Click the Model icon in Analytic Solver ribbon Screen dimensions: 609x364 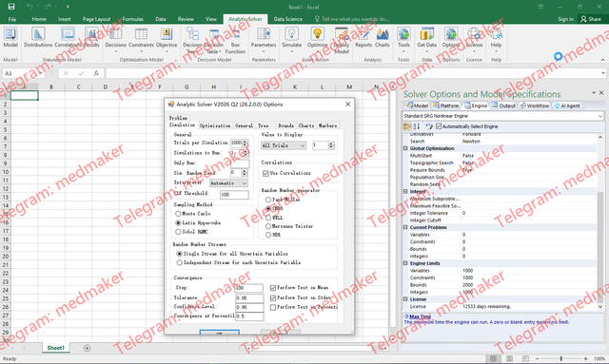point(10,34)
